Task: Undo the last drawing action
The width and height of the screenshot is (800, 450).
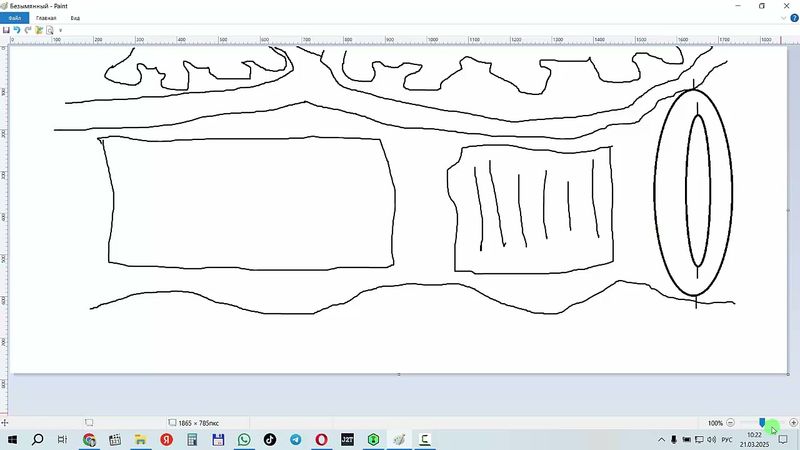Action: point(17,30)
